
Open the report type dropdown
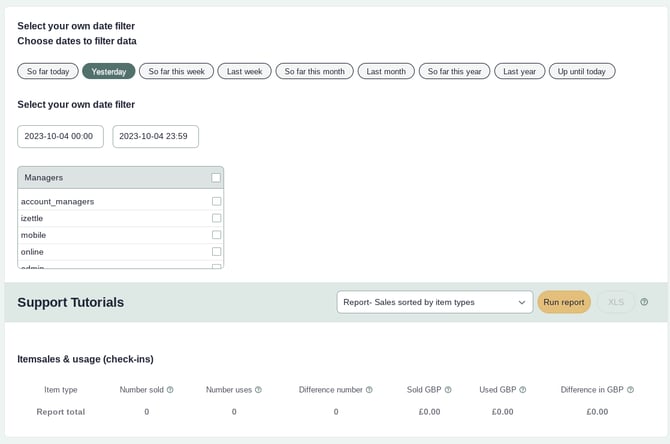tap(435, 302)
